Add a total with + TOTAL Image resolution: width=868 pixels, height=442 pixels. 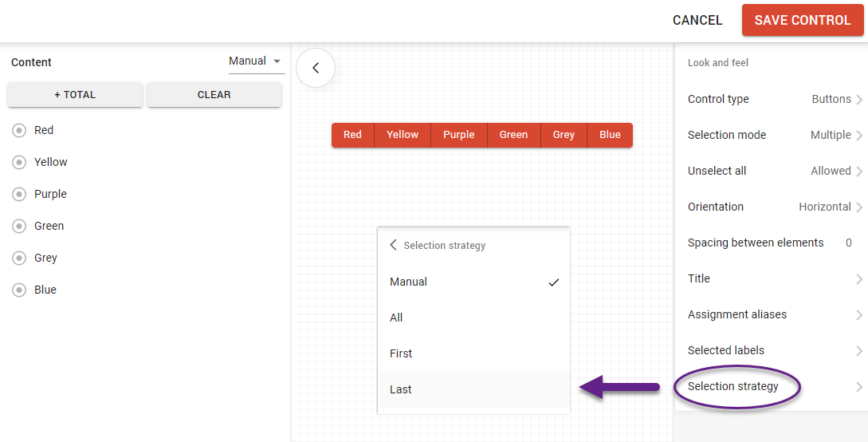75,94
